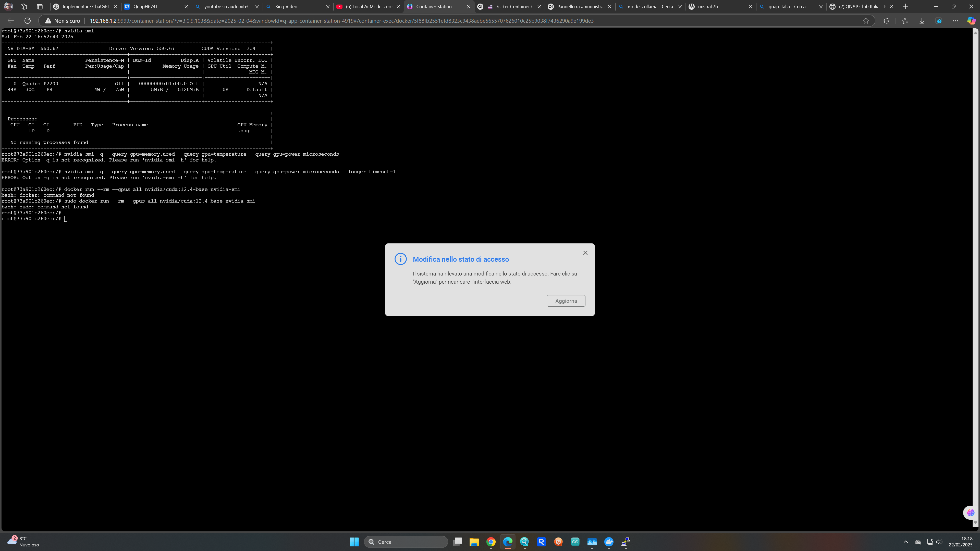Switch to QnapH674T tab

(152, 6)
